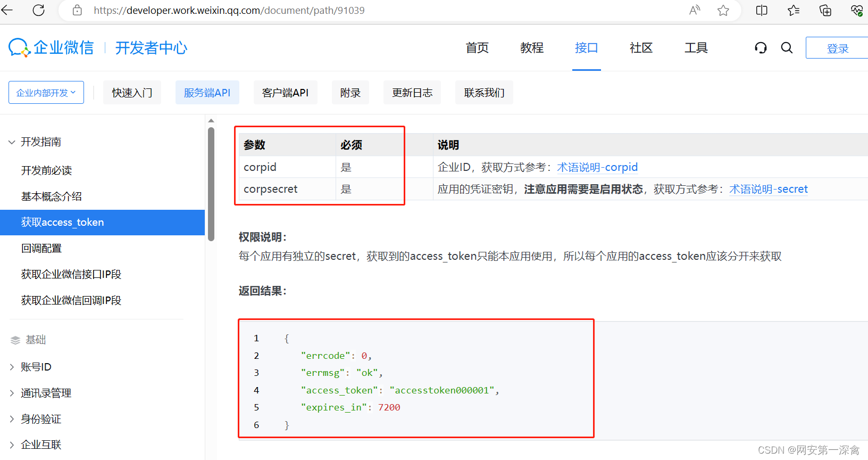Add page to favorites star icon
Image resolution: width=868 pixels, height=460 pixels.
click(x=723, y=10)
